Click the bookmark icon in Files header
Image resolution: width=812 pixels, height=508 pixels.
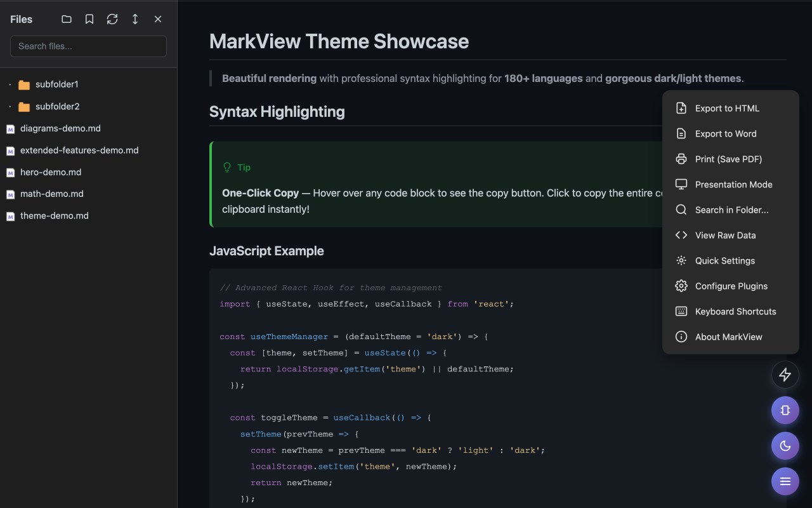(89, 19)
